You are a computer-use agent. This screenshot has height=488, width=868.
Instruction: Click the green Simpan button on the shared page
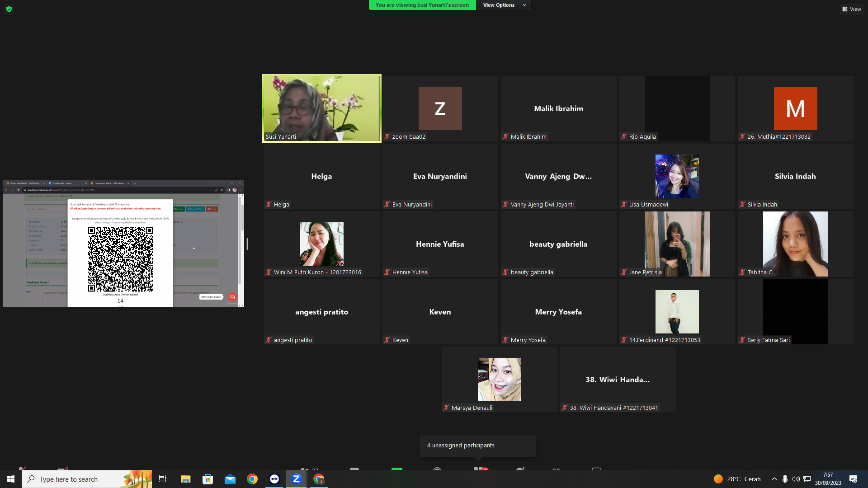click(x=179, y=209)
